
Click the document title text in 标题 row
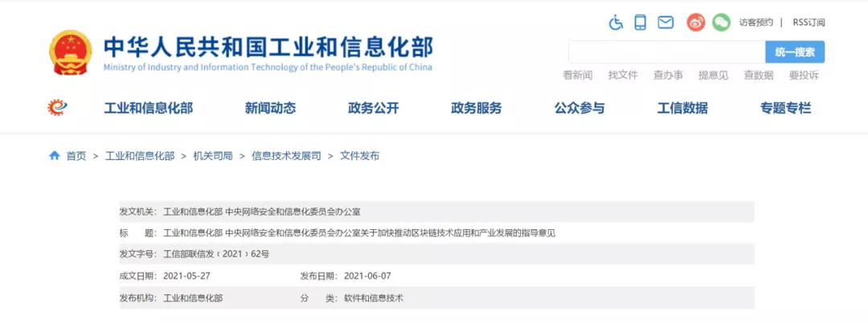(359, 233)
